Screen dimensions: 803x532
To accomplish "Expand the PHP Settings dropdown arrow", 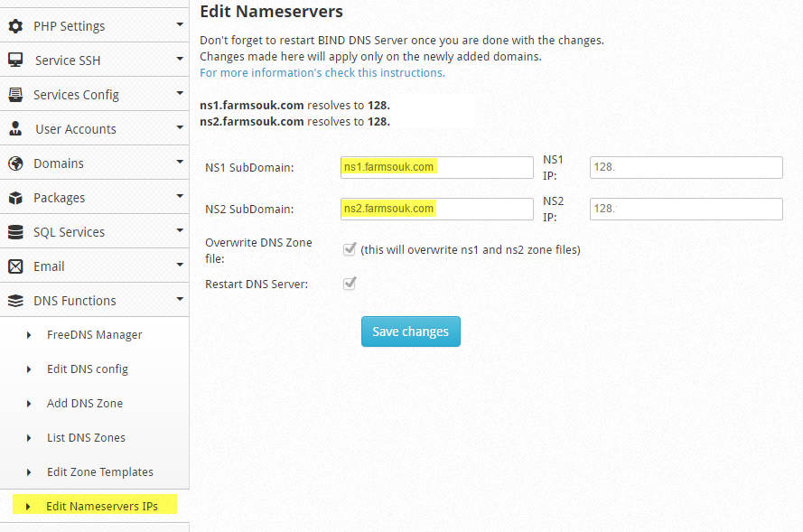I will [x=180, y=24].
